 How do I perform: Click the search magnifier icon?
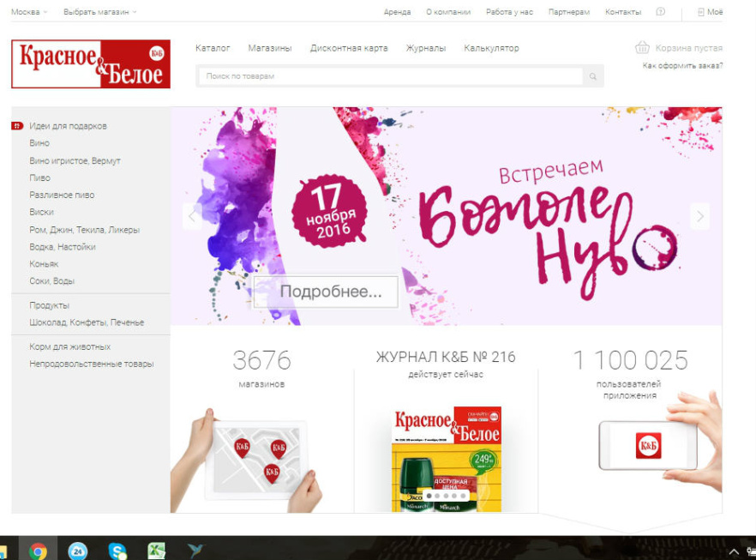point(592,76)
